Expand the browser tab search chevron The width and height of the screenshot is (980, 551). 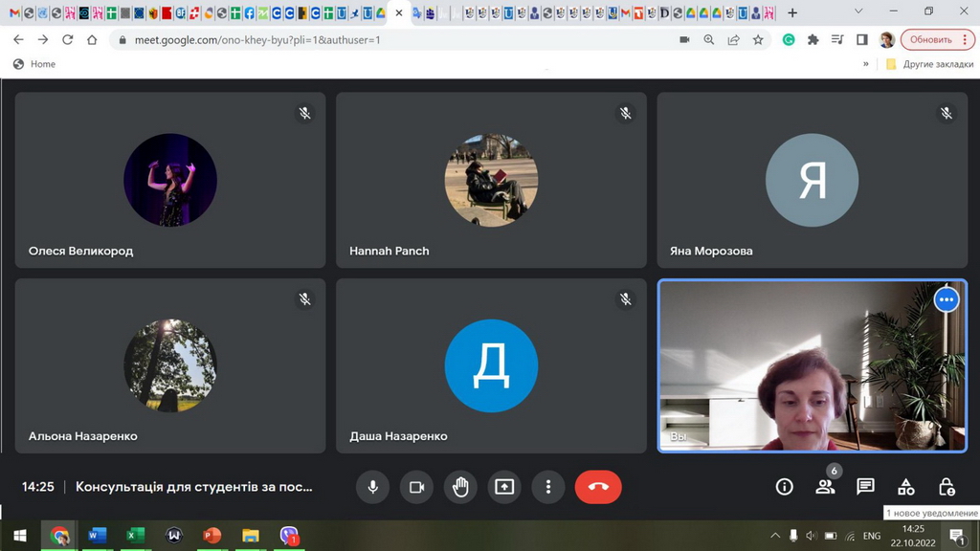pyautogui.click(x=857, y=12)
